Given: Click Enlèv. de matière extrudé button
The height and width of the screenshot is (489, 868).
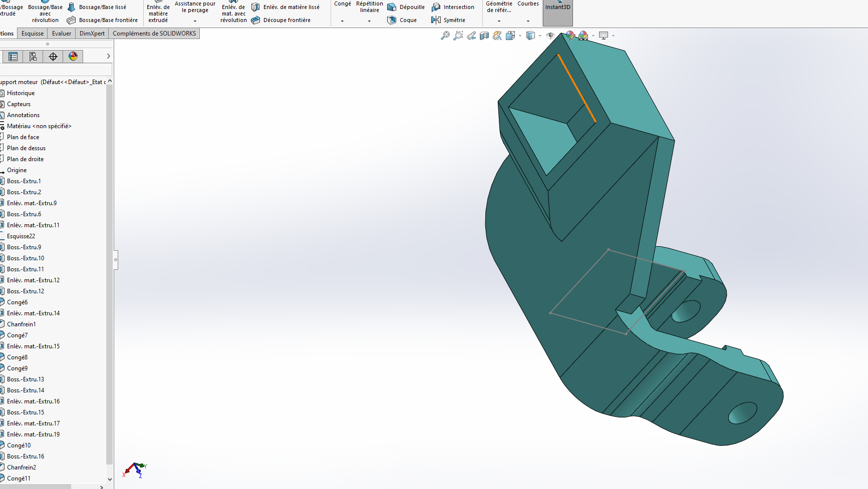Looking at the screenshot, I should [x=158, y=12].
